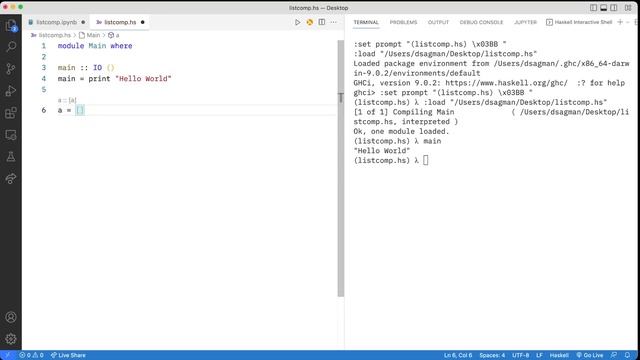The height and width of the screenshot is (360, 640).
Task: Open Customize Layout icon in title bar
Action: 628,8
